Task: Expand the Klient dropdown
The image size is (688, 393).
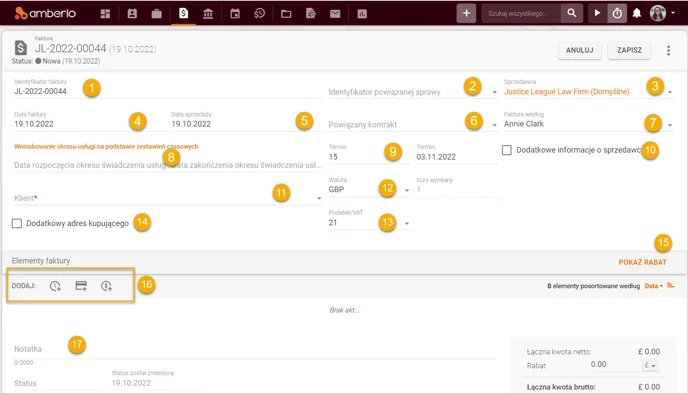Action: click(319, 198)
